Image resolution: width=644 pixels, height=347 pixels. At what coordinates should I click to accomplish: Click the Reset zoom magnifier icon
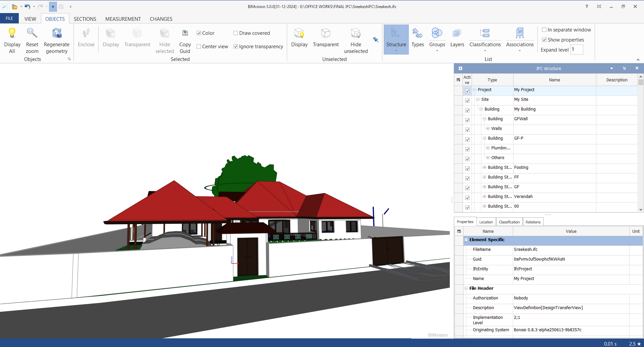pos(32,33)
